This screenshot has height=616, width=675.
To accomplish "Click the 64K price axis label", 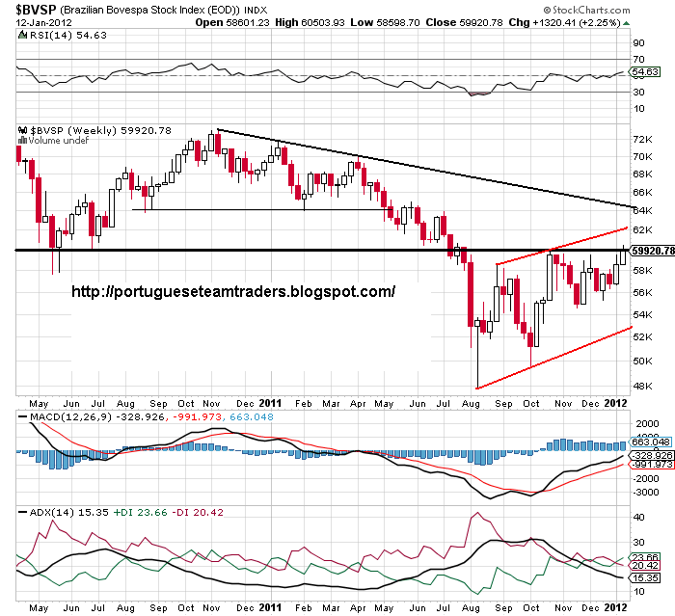I will (643, 210).
